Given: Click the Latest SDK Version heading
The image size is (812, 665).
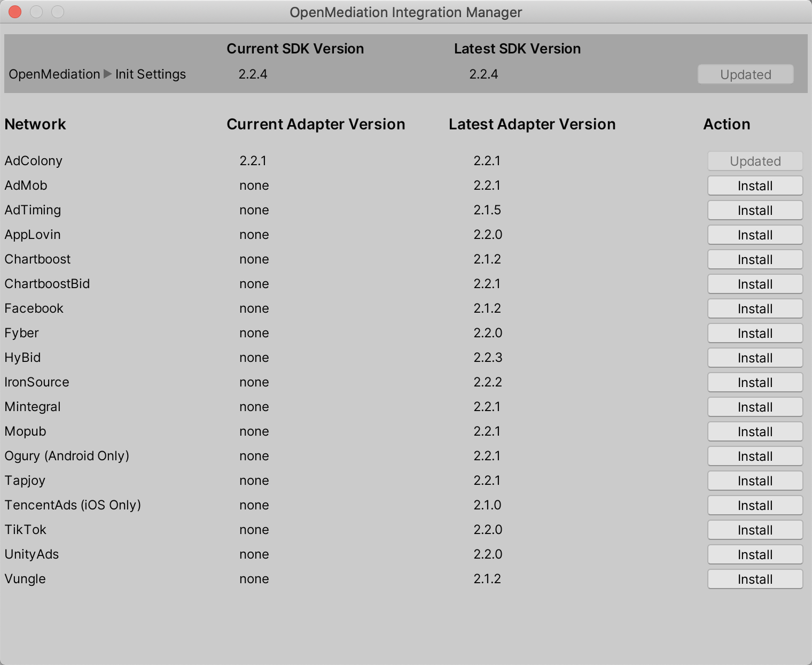Looking at the screenshot, I should pyautogui.click(x=517, y=49).
